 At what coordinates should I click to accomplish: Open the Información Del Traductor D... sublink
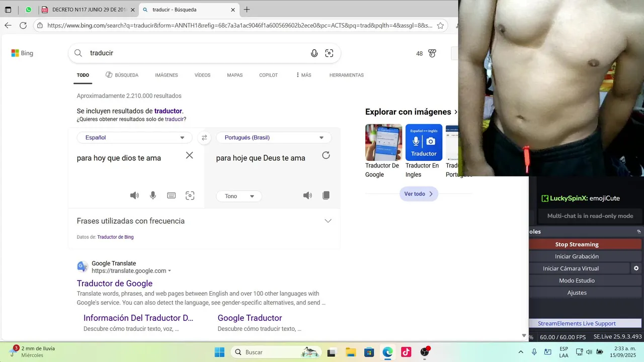tap(138, 318)
